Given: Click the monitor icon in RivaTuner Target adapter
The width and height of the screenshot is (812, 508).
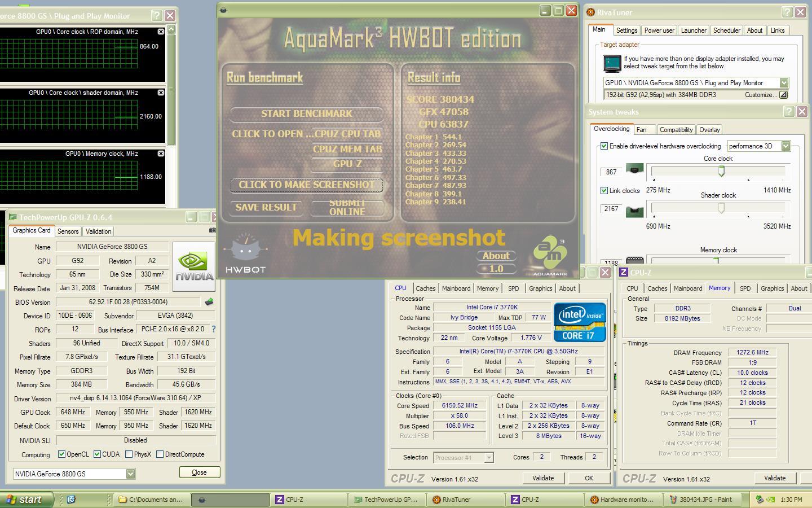Looking at the screenshot, I should pos(612,63).
